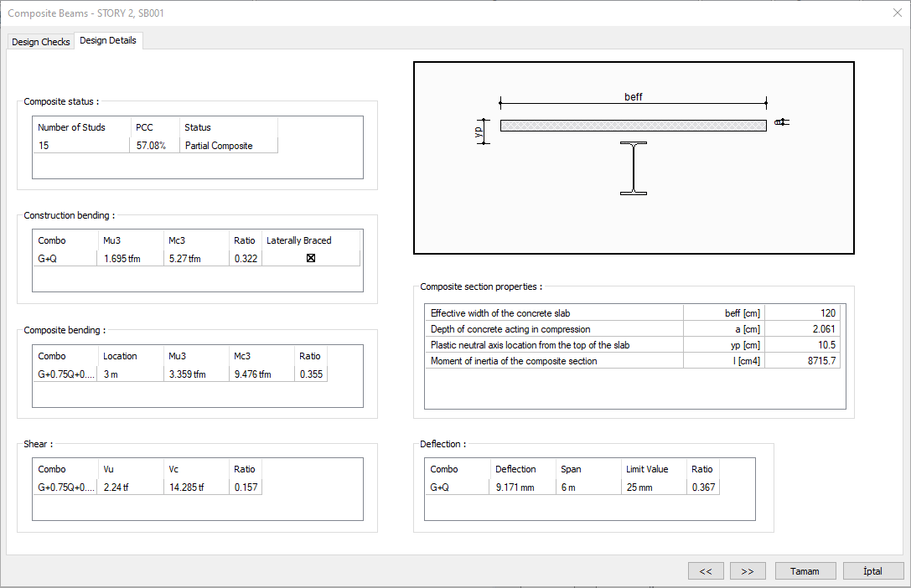The height and width of the screenshot is (588, 911).
Task: Toggle the Laterally Braced checkbox
Action: [311, 259]
